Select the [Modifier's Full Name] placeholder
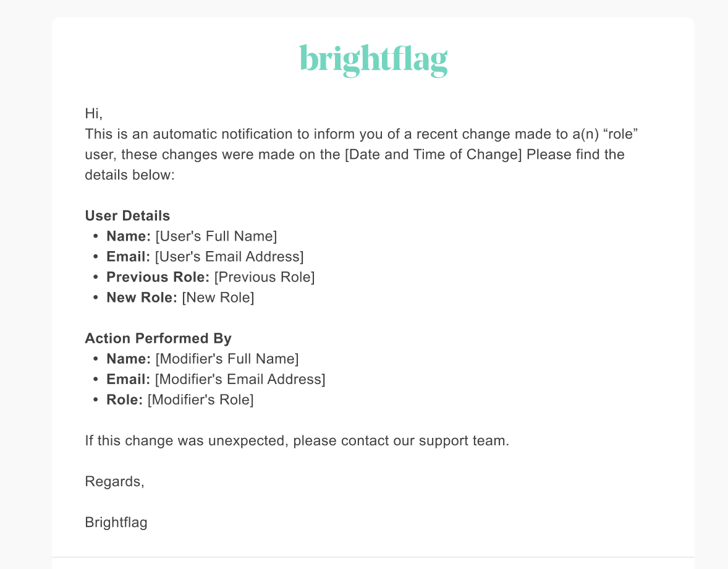 point(227,359)
